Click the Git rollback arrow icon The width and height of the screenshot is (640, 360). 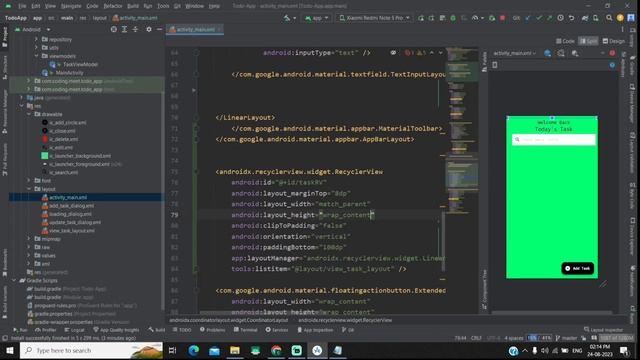point(571,18)
